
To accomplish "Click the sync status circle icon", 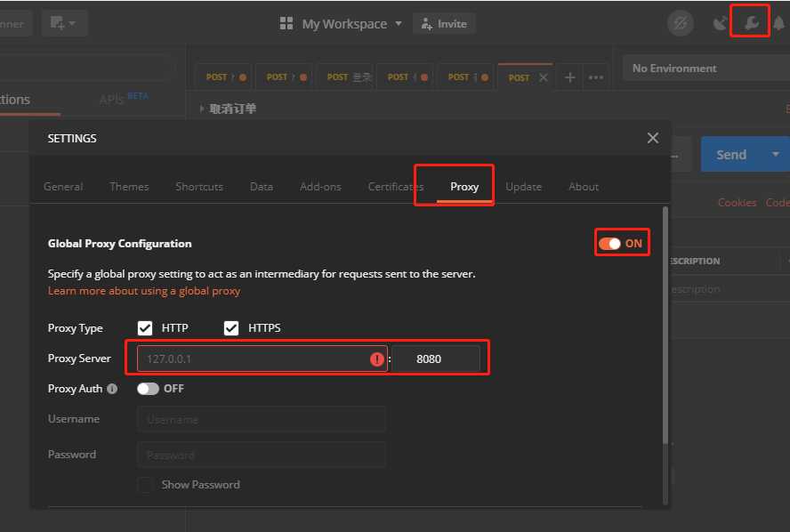I will (681, 23).
